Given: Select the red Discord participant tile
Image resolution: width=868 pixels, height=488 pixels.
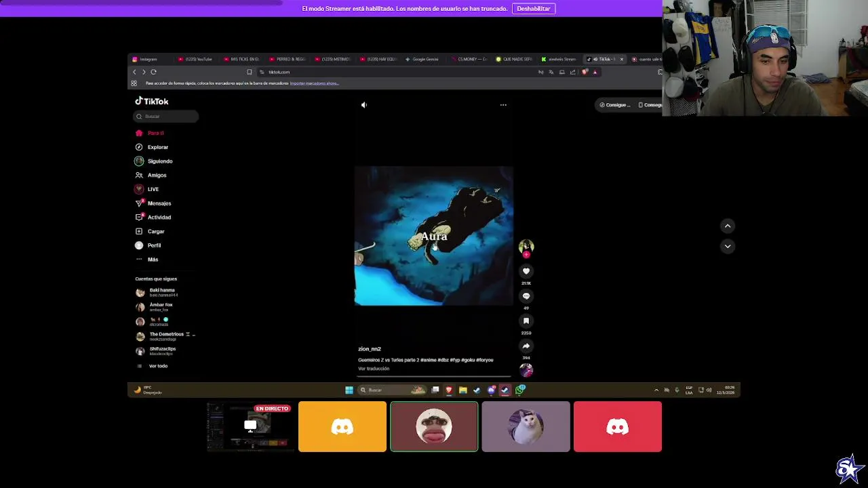Looking at the screenshot, I should (618, 426).
